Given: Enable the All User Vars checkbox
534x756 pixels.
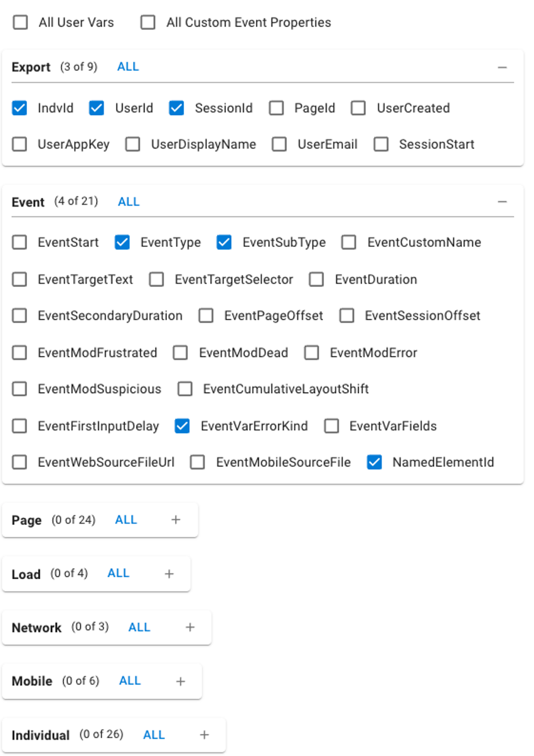Looking at the screenshot, I should tap(20, 22).
